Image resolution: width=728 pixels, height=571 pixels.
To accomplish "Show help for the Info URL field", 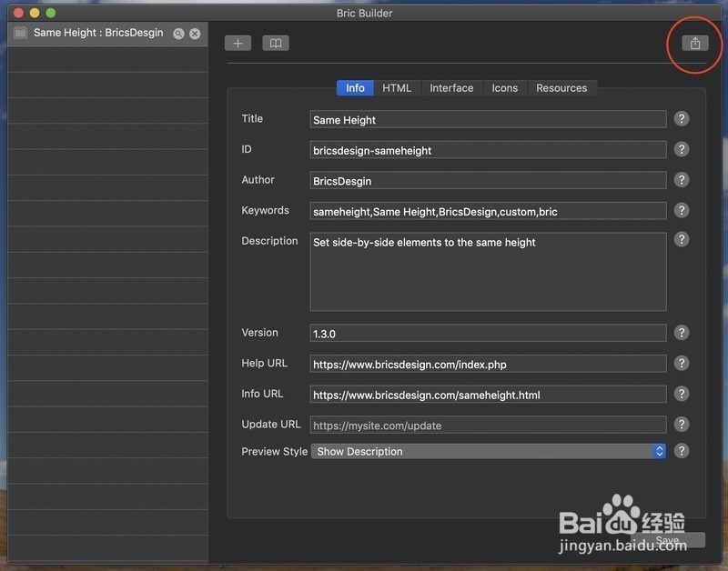I will coord(681,394).
